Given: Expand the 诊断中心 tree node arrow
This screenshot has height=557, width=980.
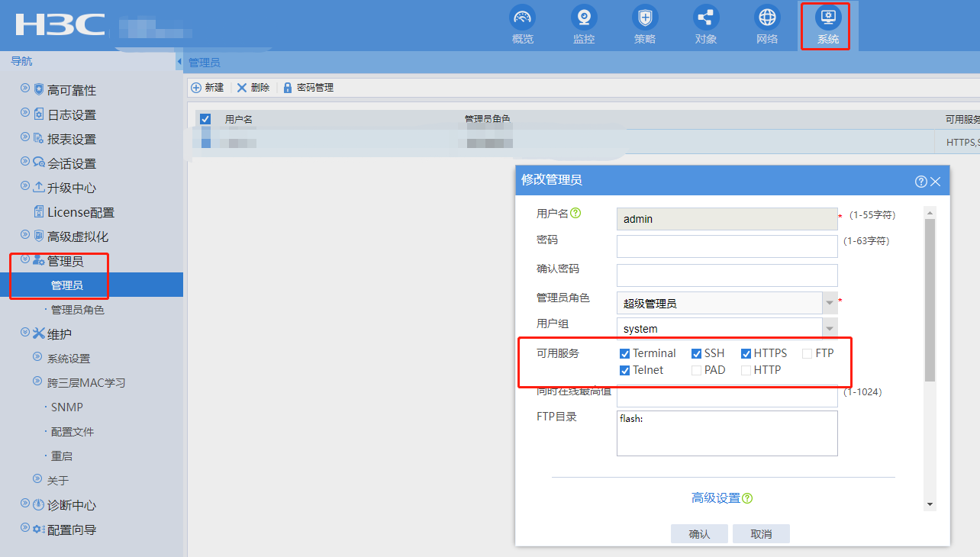Looking at the screenshot, I should [25, 504].
